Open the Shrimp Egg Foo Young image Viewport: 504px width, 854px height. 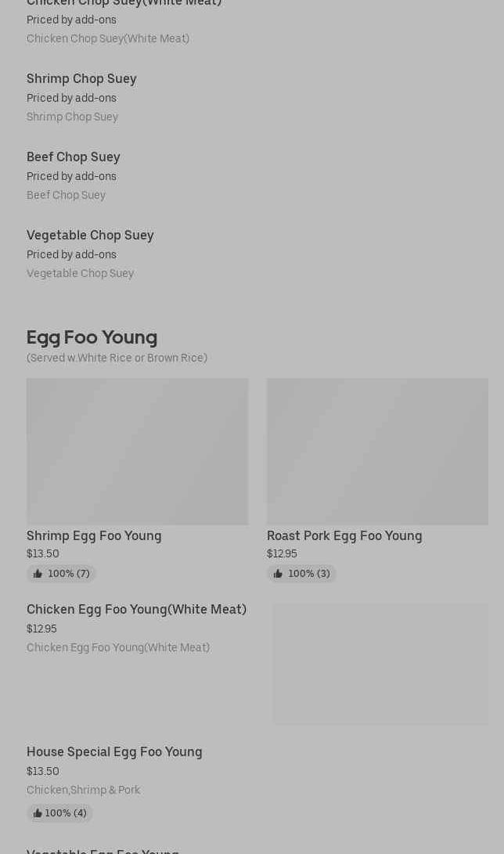pyautogui.click(x=137, y=452)
